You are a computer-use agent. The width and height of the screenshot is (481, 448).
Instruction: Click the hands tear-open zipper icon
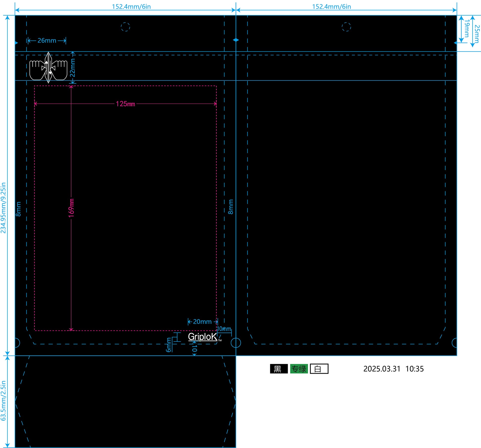pyautogui.click(x=48, y=67)
